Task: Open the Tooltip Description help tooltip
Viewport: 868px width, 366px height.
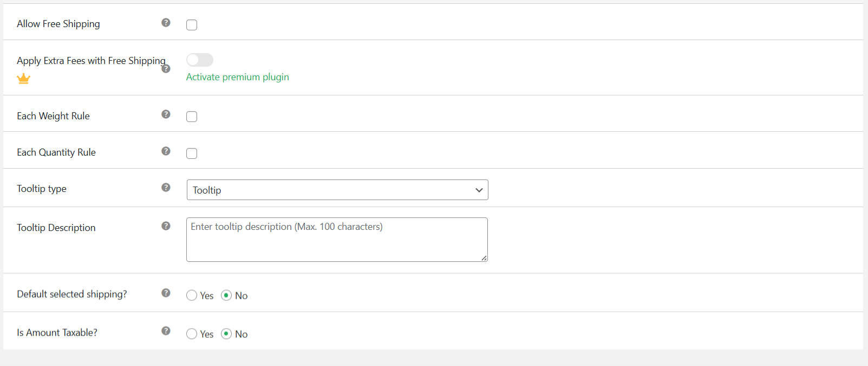Action: coord(166,226)
